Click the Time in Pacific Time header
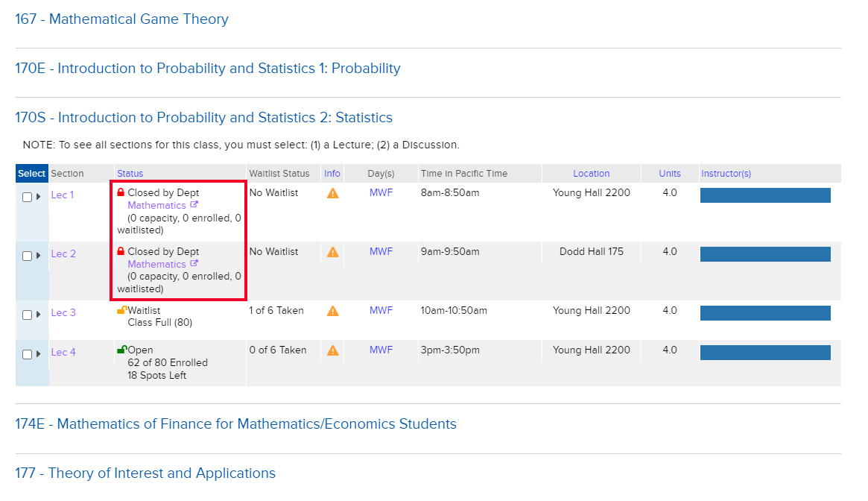This screenshot has width=868, height=501. [464, 174]
